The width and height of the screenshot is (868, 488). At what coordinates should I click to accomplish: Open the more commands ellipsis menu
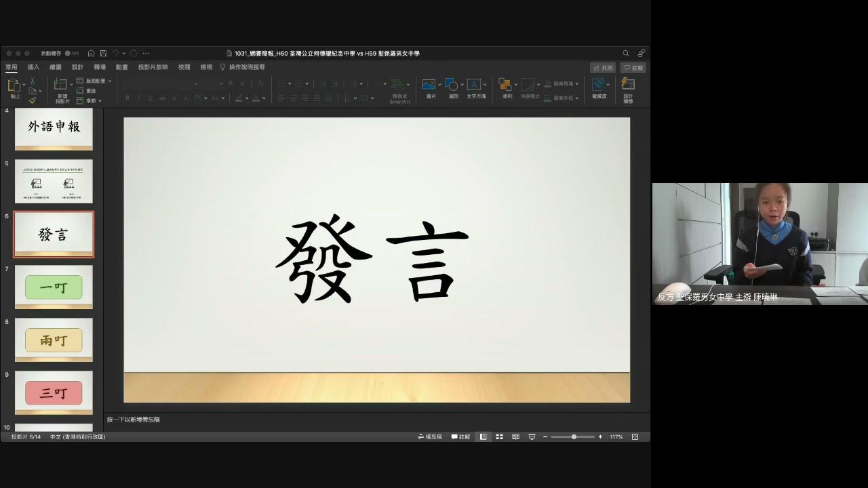[x=146, y=53]
